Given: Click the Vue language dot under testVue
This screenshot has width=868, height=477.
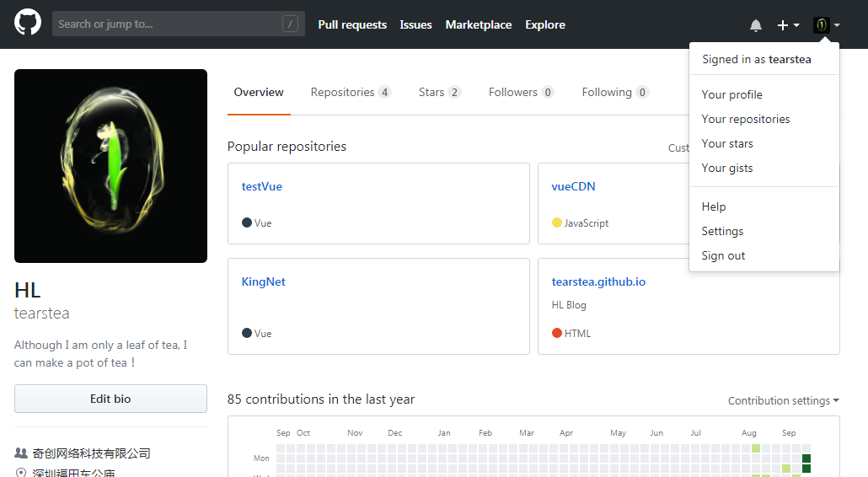Looking at the screenshot, I should (247, 222).
